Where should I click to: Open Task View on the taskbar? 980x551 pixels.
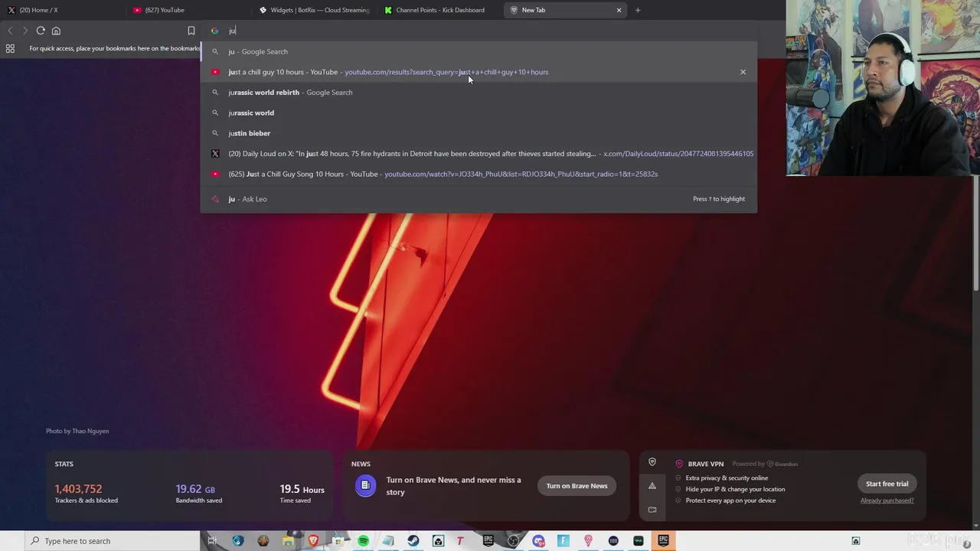(x=212, y=541)
